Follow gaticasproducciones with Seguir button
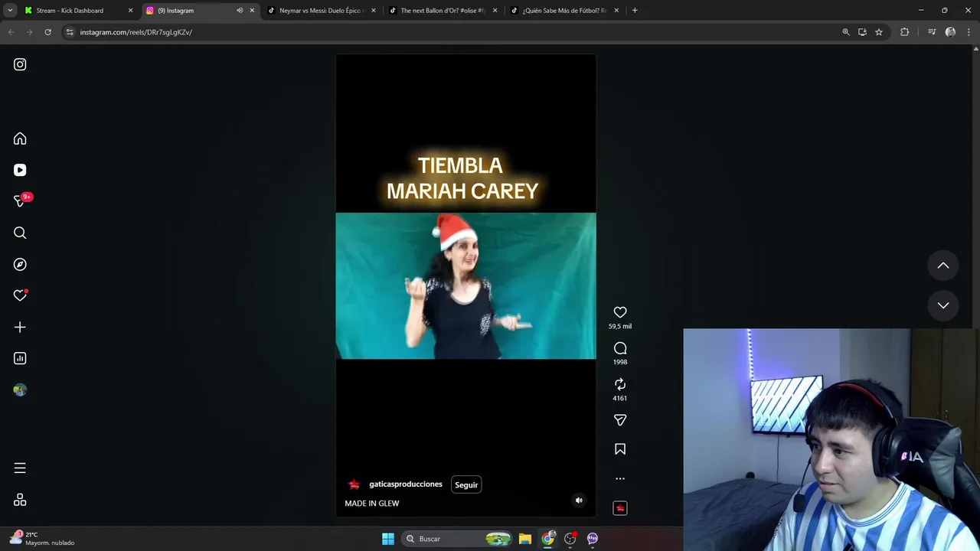This screenshot has width=980, height=551. [x=466, y=484]
